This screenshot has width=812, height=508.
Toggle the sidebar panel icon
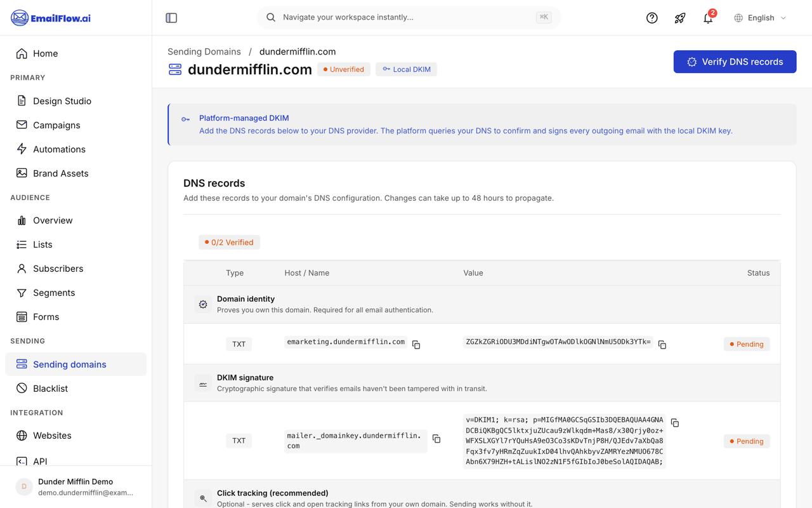pyautogui.click(x=171, y=18)
